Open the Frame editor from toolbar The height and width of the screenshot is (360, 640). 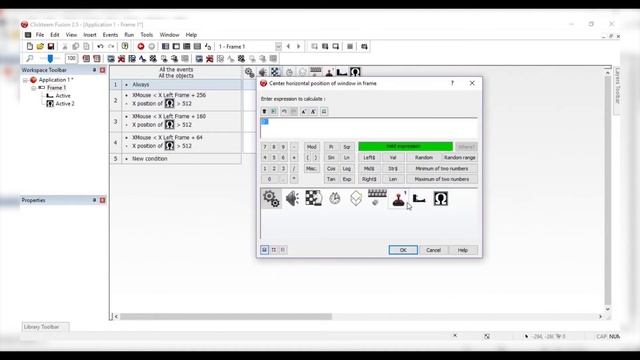(x=176, y=47)
